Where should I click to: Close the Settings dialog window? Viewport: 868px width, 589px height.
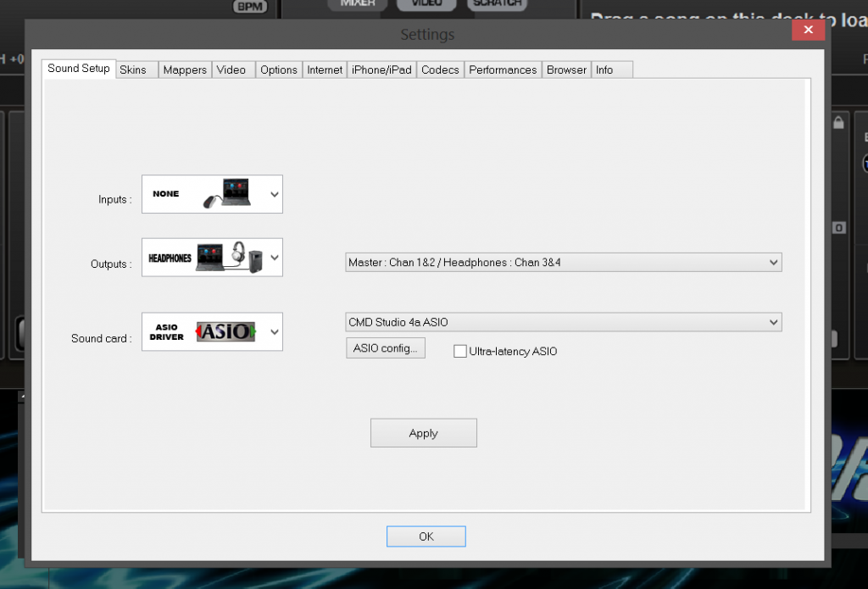click(808, 30)
